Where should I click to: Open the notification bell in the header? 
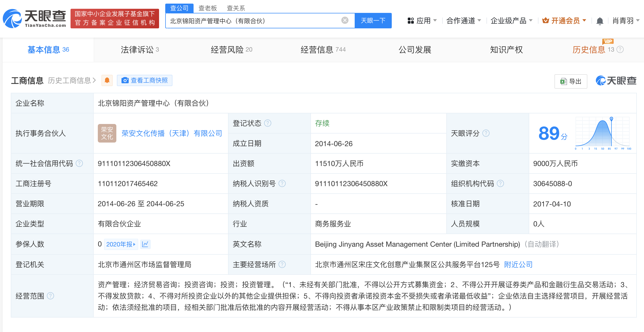(600, 21)
